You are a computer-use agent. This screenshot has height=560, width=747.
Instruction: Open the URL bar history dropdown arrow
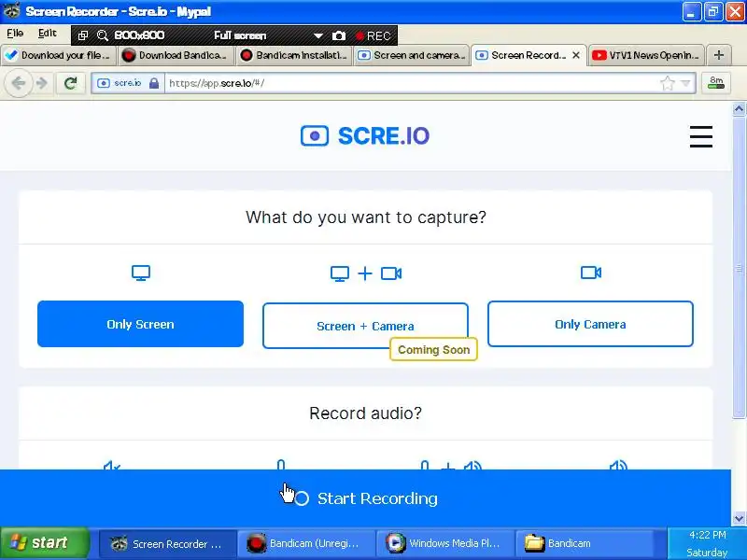click(x=685, y=83)
